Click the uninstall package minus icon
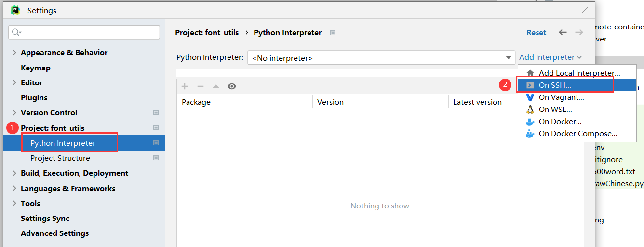This screenshot has width=644, height=247. [201, 86]
